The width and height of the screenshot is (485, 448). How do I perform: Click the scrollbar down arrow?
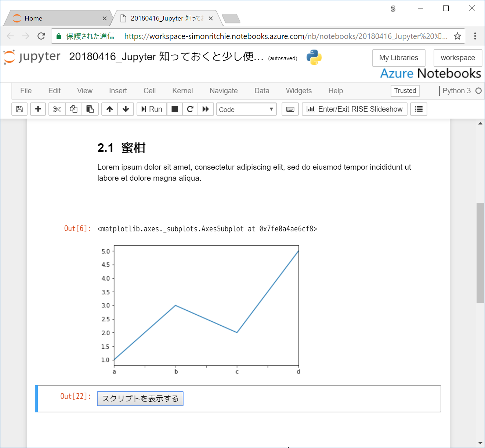pos(480,443)
